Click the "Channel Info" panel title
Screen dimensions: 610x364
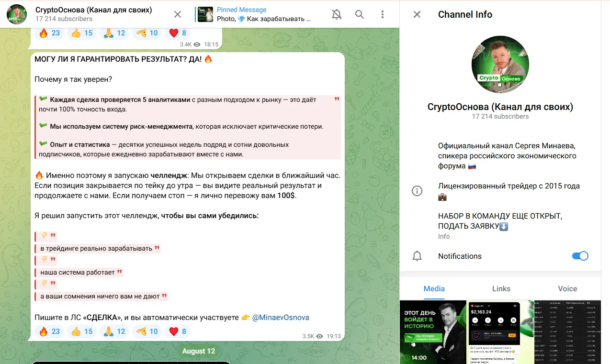[465, 14]
